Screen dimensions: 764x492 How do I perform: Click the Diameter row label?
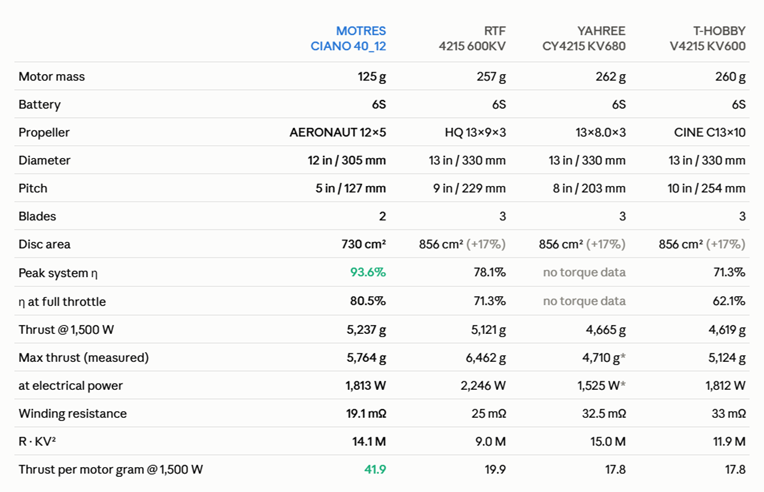44,160
